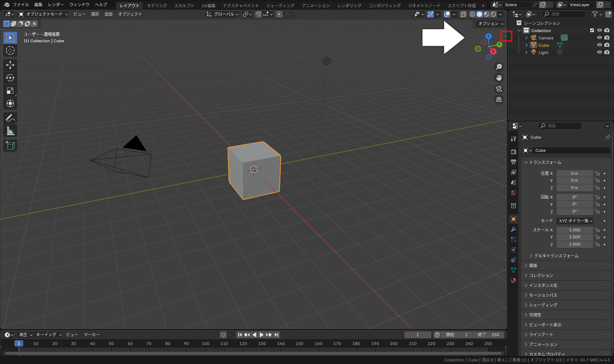Open the オプション dropdown in viewport
The width and height of the screenshot is (614, 364).
[491, 24]
